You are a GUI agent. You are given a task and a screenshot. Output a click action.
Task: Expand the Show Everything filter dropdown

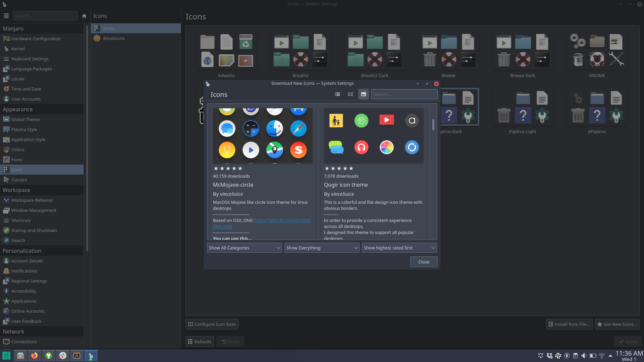(x=322, y=248)
